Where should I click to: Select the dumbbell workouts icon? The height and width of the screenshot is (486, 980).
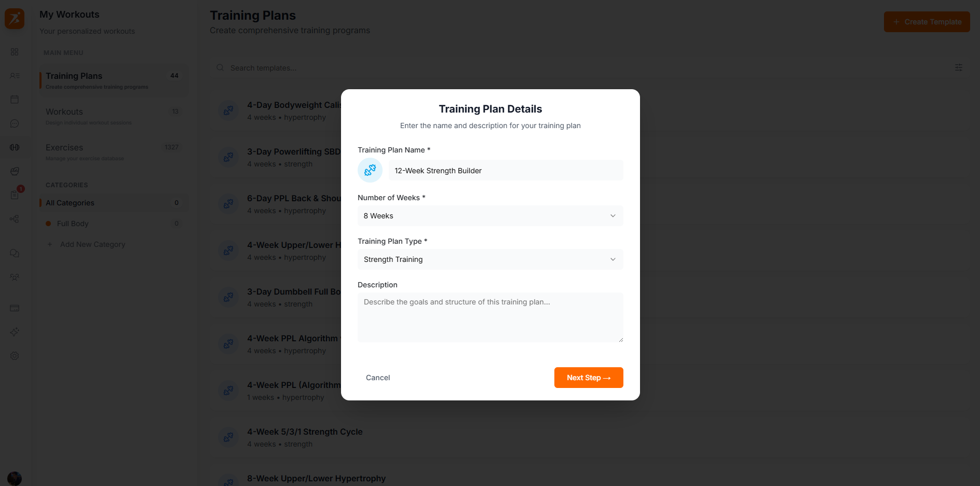pos(15,147)
